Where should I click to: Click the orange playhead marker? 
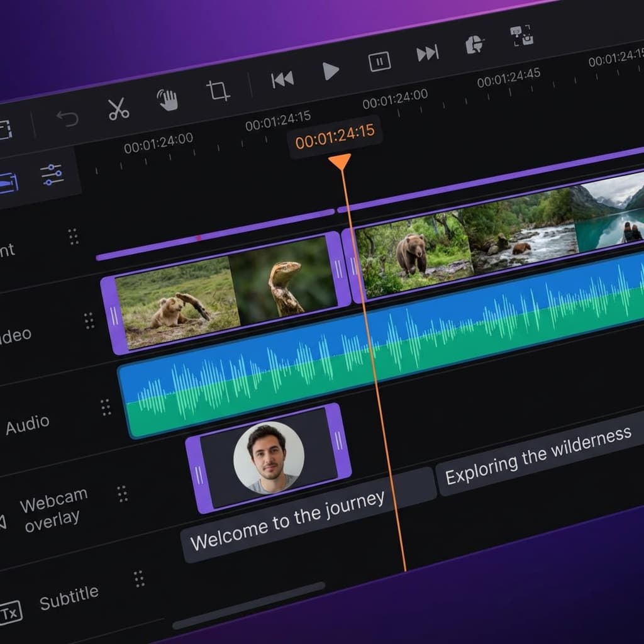340,162
